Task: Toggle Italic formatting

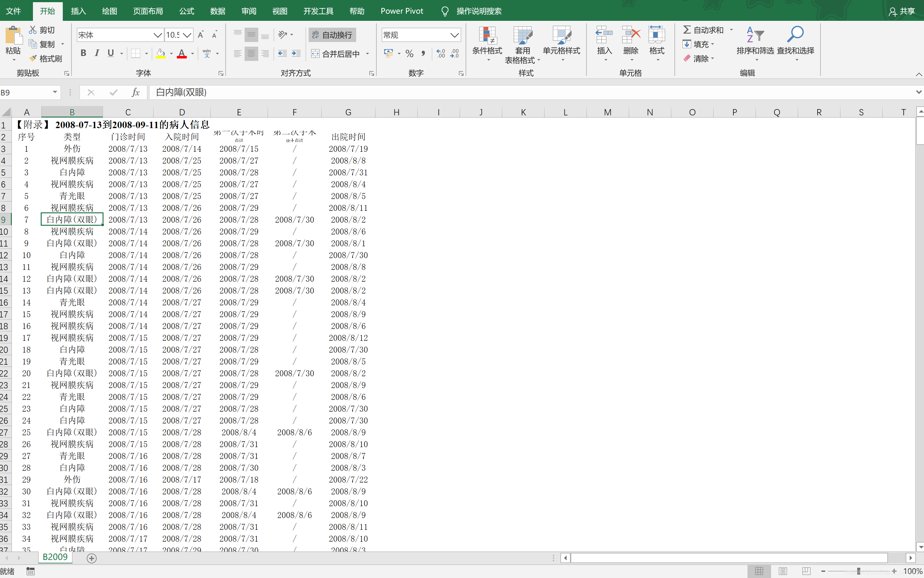Action: (97, 53)
